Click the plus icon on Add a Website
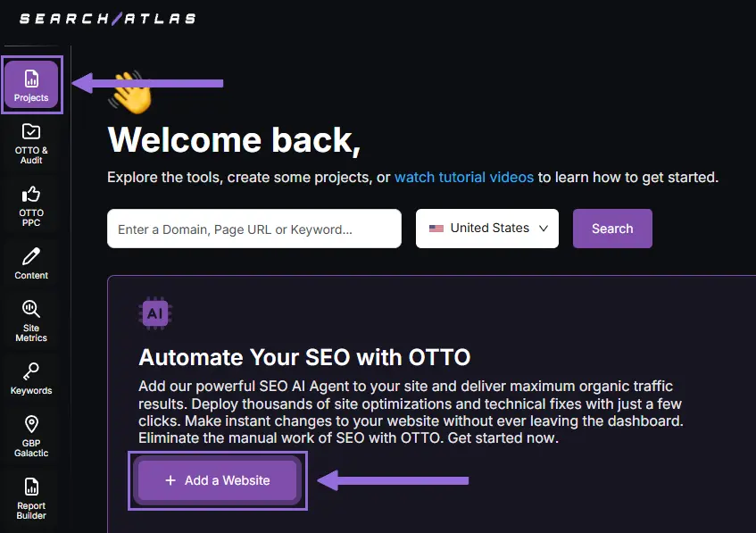Screen dimensions: 756x533 click(x=170, y=480)
